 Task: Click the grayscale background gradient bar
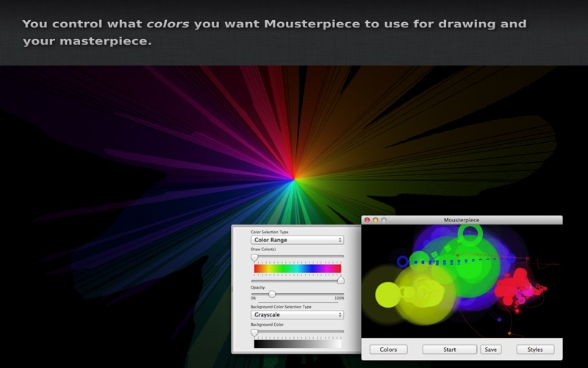coord(298,344)
